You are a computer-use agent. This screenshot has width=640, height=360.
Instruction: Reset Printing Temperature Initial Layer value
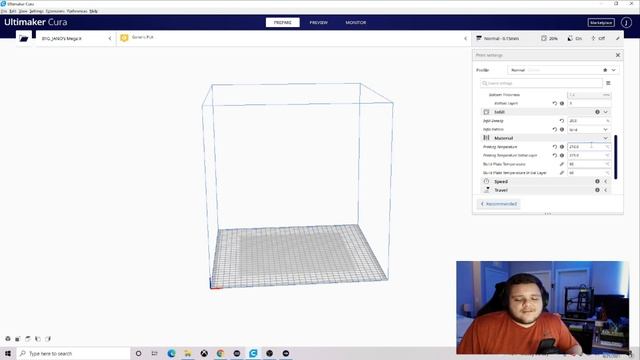coord(554,156)
